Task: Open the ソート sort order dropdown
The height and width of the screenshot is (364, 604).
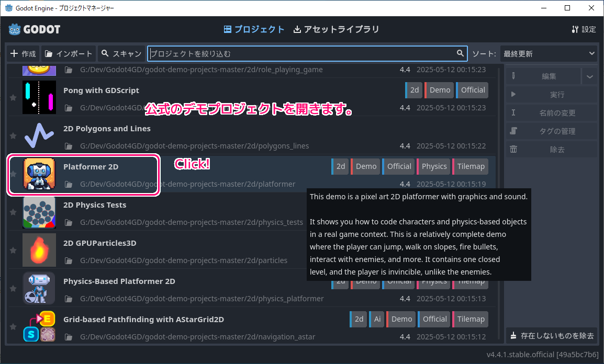Action: point(548,53)
